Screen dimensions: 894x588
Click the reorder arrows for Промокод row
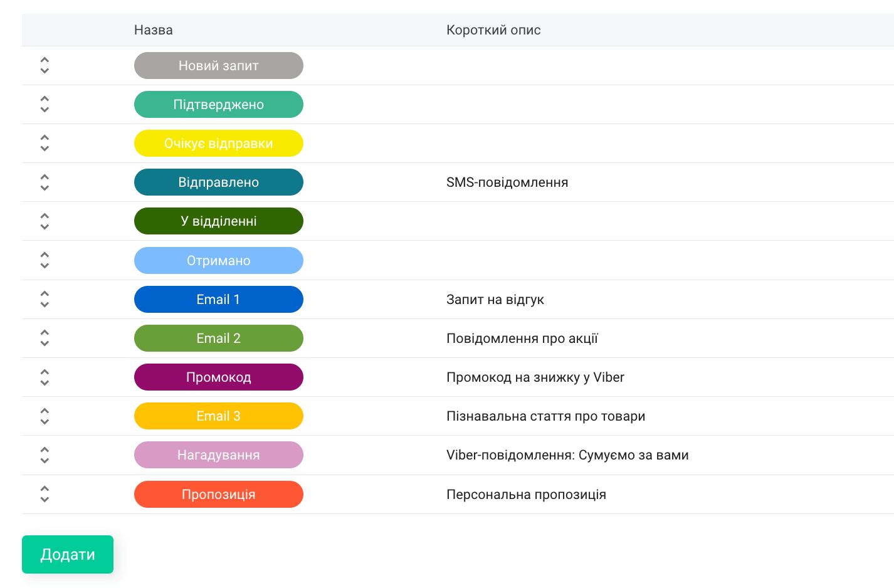click(45, 377)
